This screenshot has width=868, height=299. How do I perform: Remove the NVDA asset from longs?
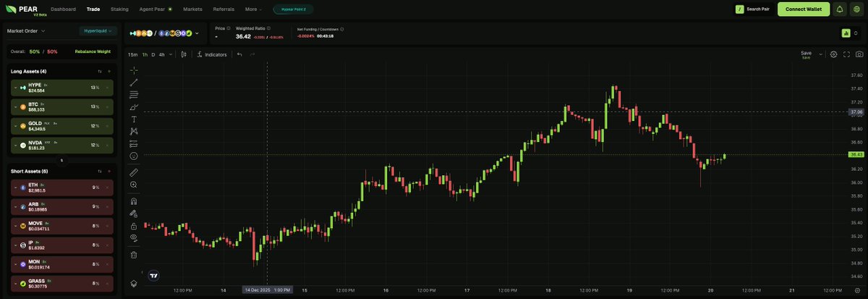coord(107,146)
